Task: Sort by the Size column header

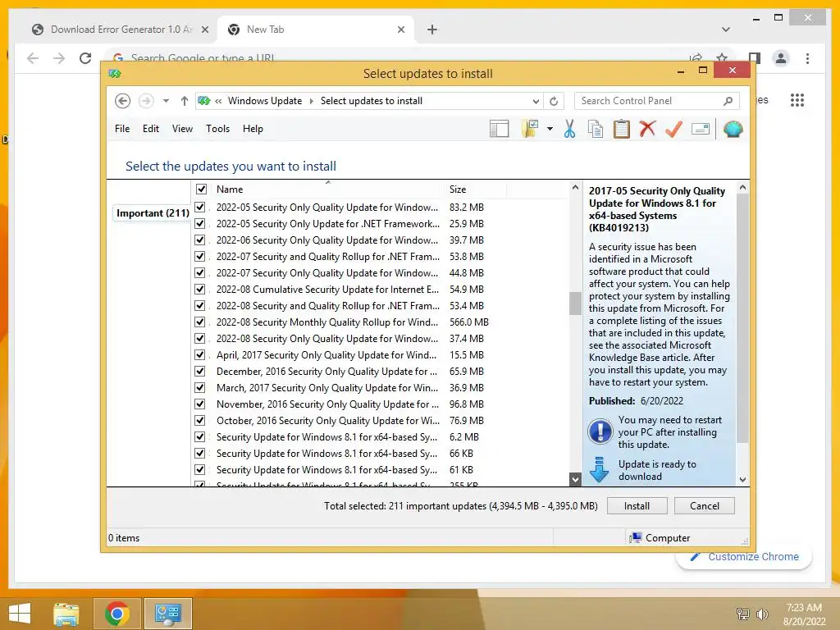Action: point(475,189)
